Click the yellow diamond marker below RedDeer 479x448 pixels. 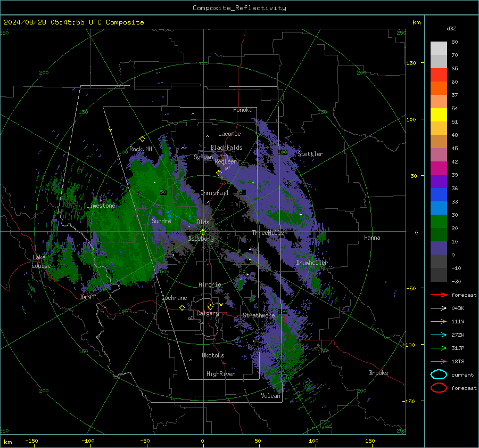[x=219, y=173]
